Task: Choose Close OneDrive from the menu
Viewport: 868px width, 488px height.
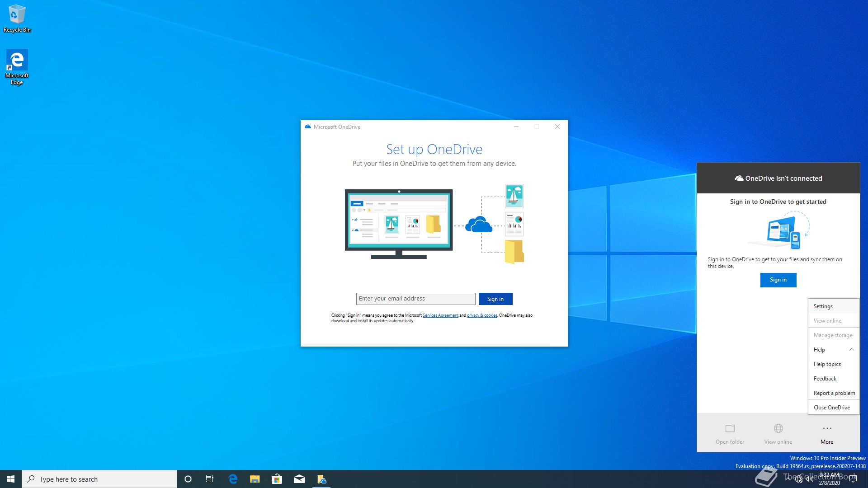Action: 834,408
